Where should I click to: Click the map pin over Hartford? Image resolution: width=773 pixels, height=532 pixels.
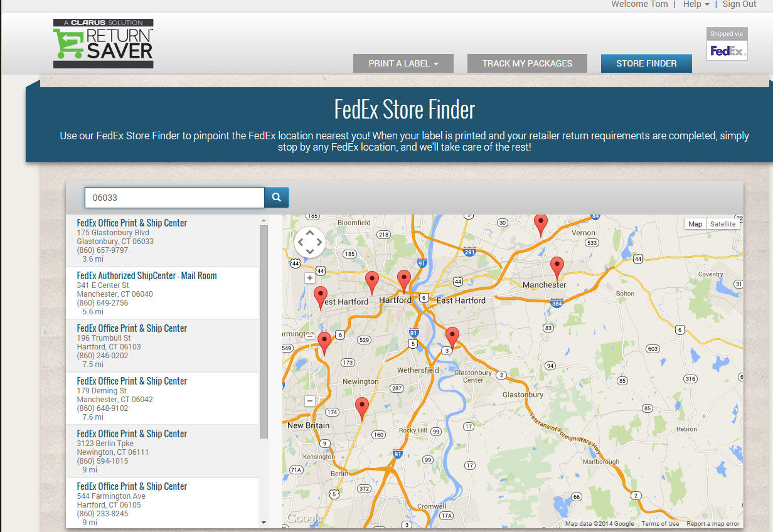tap(404, 282)
